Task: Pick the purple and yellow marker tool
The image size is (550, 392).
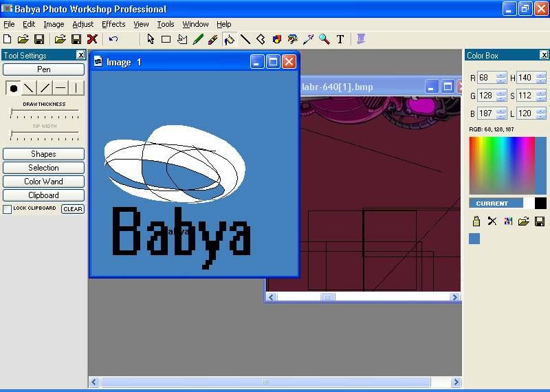Action: point(213,39)
